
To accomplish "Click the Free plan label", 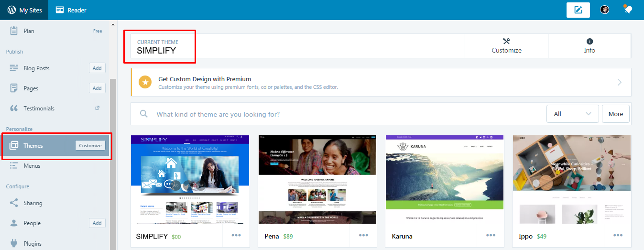I will coord(98,31).
